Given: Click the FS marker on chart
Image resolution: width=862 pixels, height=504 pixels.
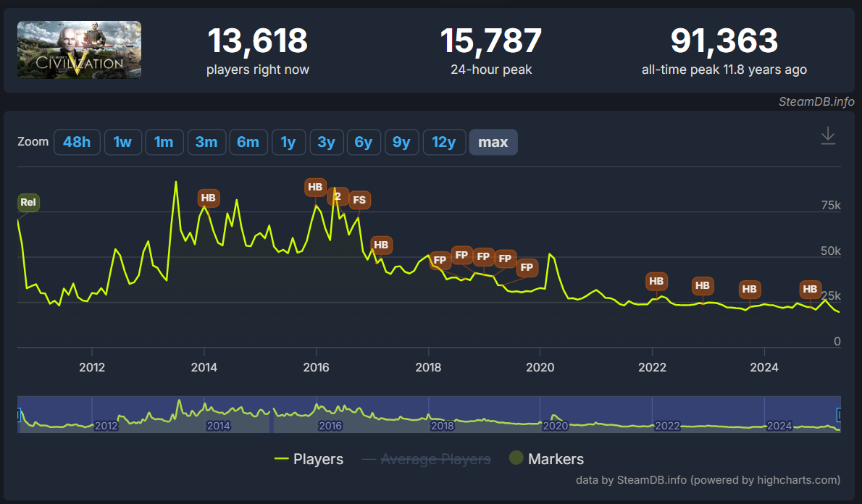Looking at the screenshot, I should click(x=359, y=200).
